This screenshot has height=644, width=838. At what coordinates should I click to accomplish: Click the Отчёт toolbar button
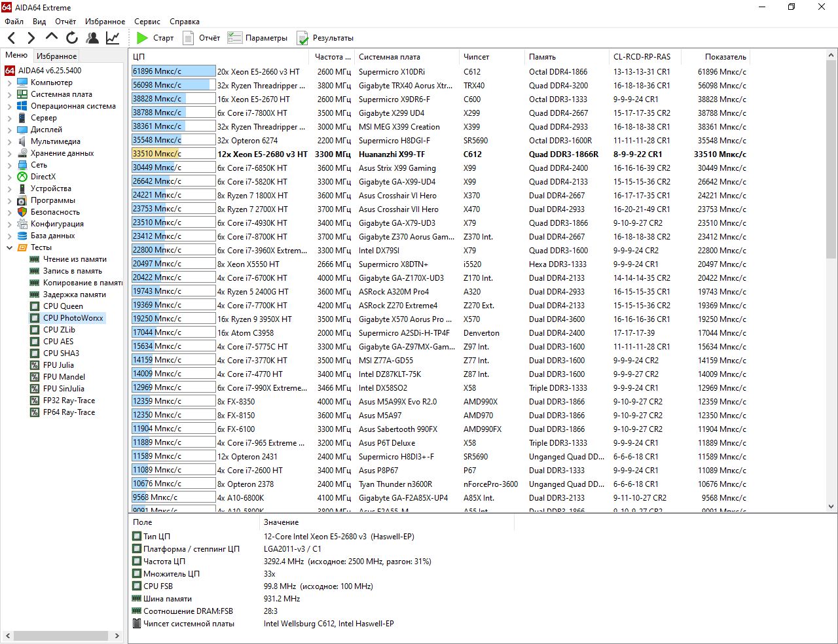[x=201, y=38]
